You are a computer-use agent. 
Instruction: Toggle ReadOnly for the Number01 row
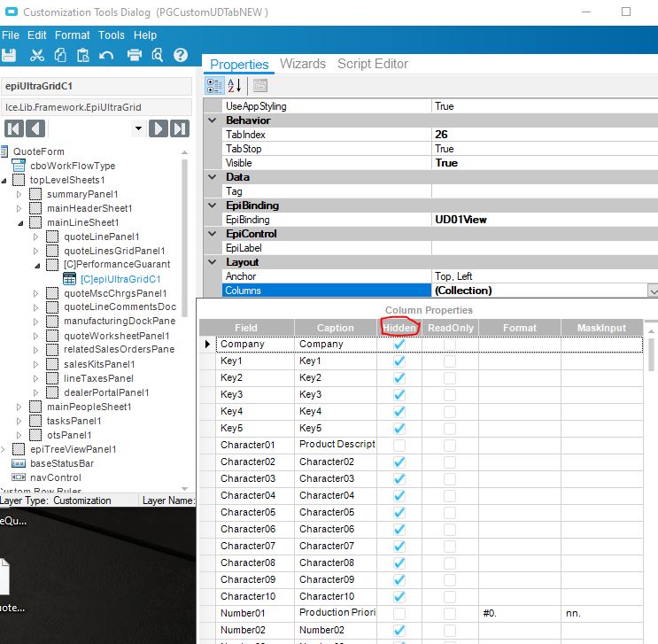450,613
